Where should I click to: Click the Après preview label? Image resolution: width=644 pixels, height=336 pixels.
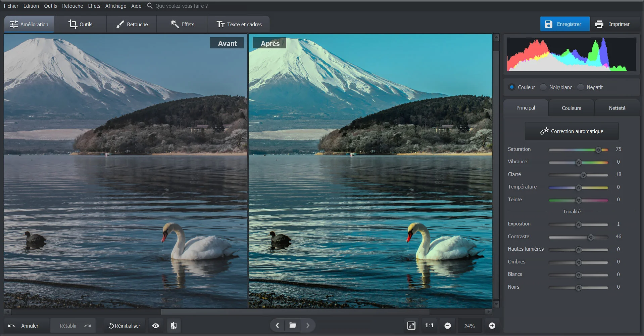click(x=270, y=43)
